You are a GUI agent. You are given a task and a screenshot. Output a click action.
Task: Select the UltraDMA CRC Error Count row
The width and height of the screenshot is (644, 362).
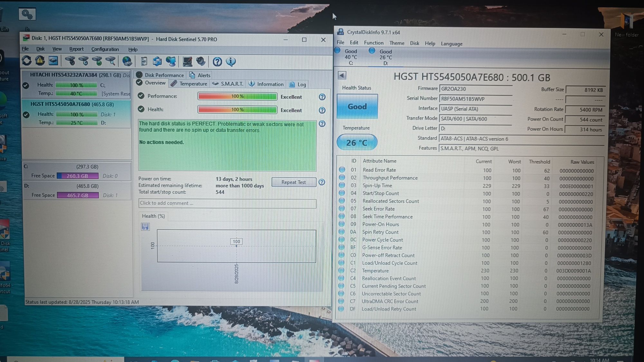tap(468, 302)
